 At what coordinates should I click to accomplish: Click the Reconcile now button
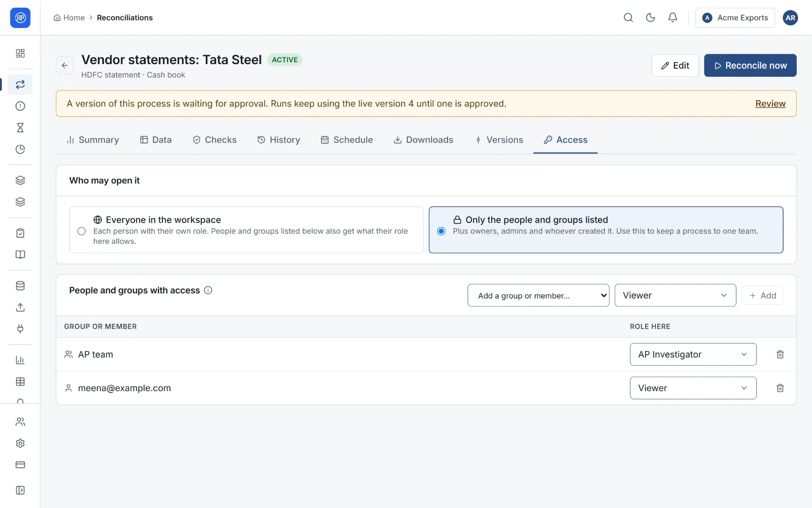click(x=750, y=65)
